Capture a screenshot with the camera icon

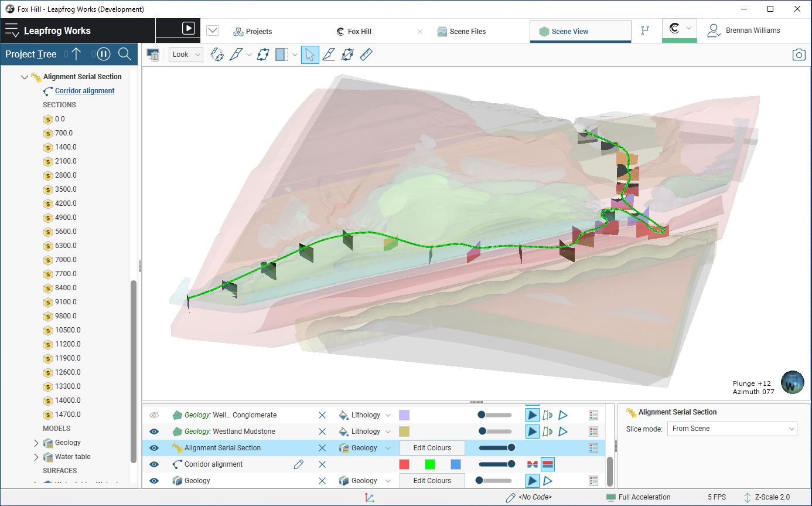click(x=799, y=54)
